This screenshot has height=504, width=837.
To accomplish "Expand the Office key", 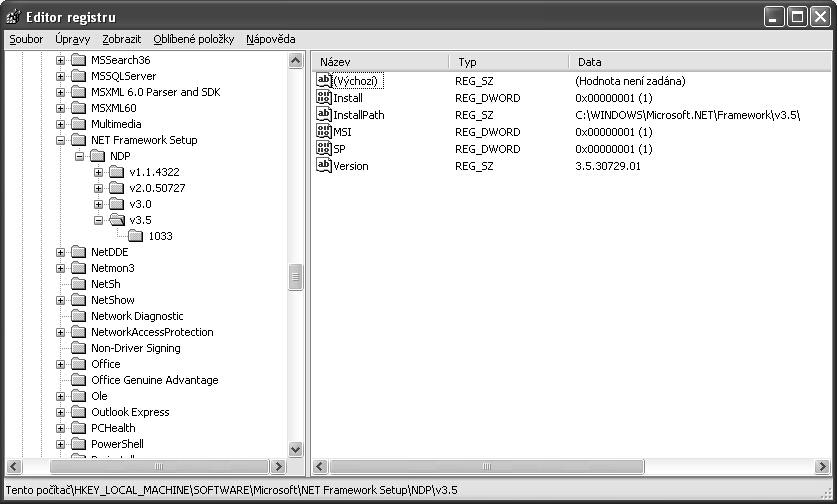I will (60, 365).
